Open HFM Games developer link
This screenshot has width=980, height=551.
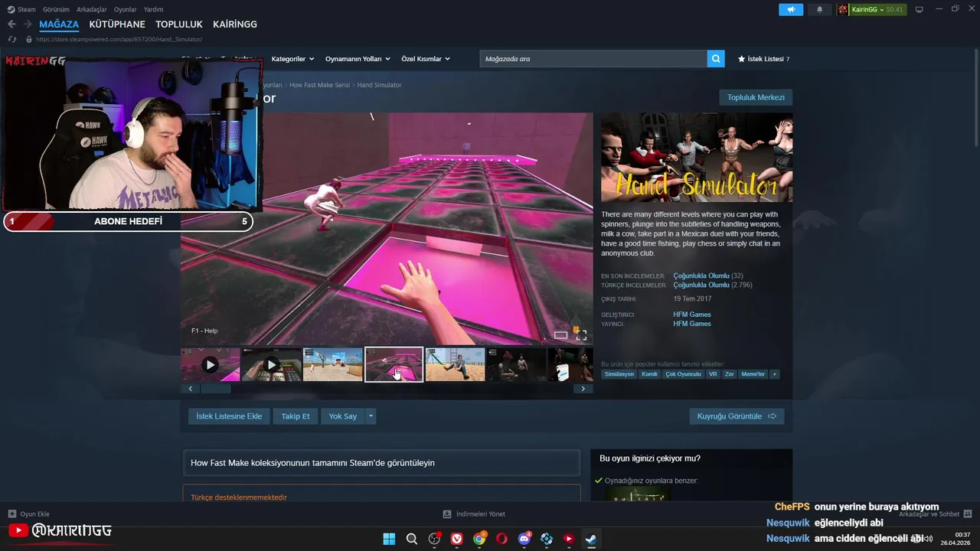point(692,315)
